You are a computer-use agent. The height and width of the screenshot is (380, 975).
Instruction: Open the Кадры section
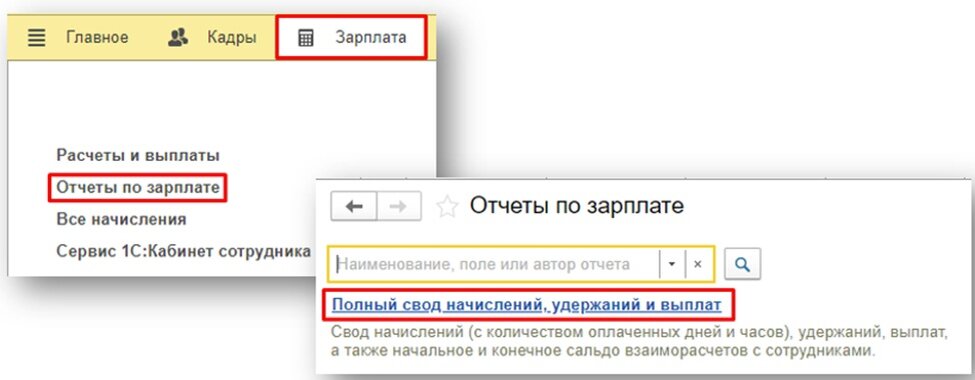212,38
